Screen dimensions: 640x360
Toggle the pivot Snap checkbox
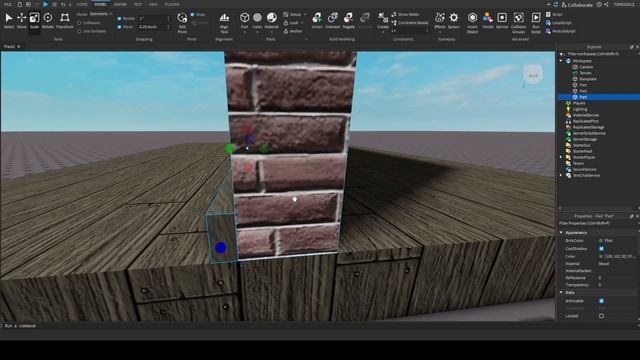point(192,15)
